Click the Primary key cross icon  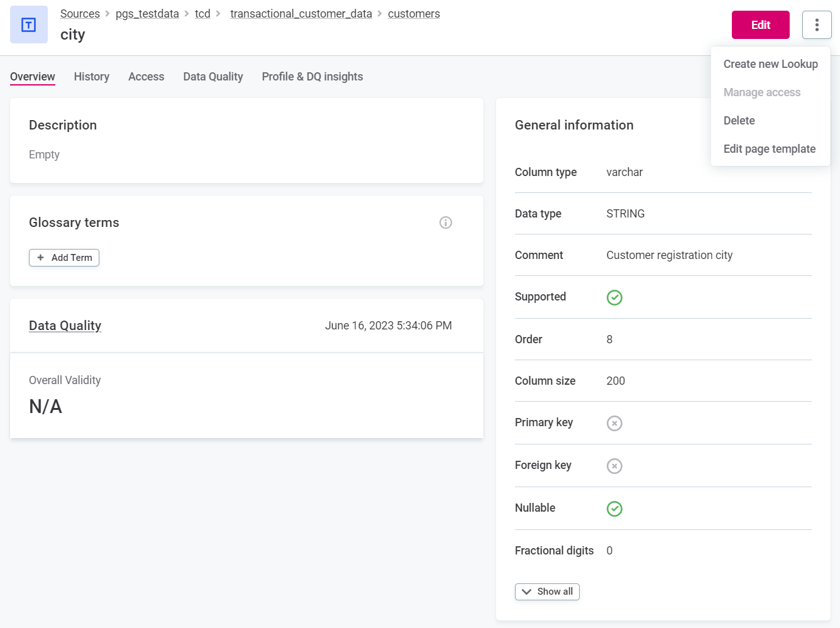point(614,423)
